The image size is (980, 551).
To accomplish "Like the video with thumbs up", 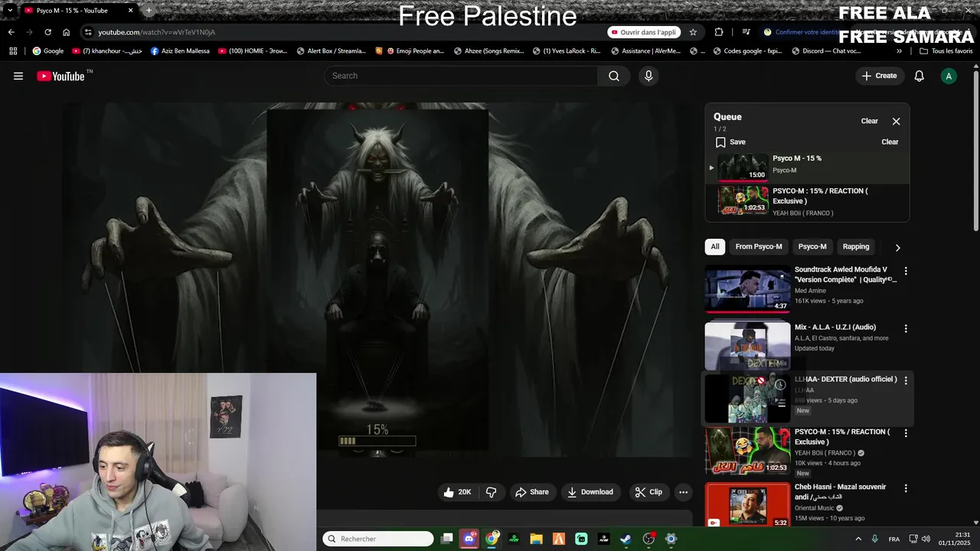I will tap(457, 492).
